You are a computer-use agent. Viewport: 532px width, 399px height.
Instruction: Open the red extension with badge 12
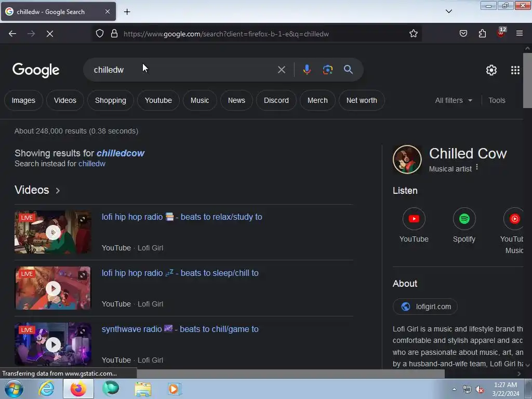501,33
